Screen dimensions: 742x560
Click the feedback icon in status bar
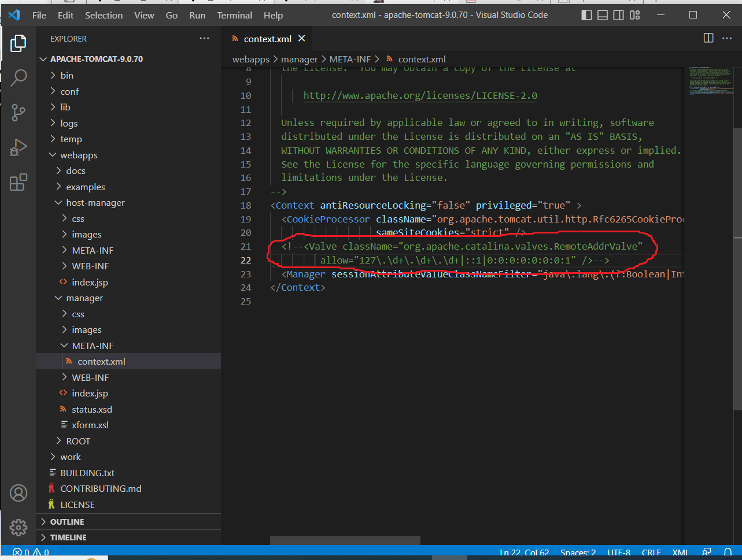pos(707,552)
